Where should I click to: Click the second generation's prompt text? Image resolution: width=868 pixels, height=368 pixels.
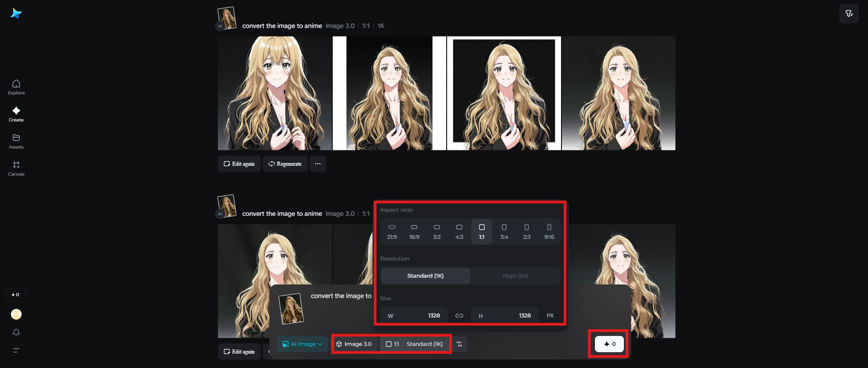(282, 214)
